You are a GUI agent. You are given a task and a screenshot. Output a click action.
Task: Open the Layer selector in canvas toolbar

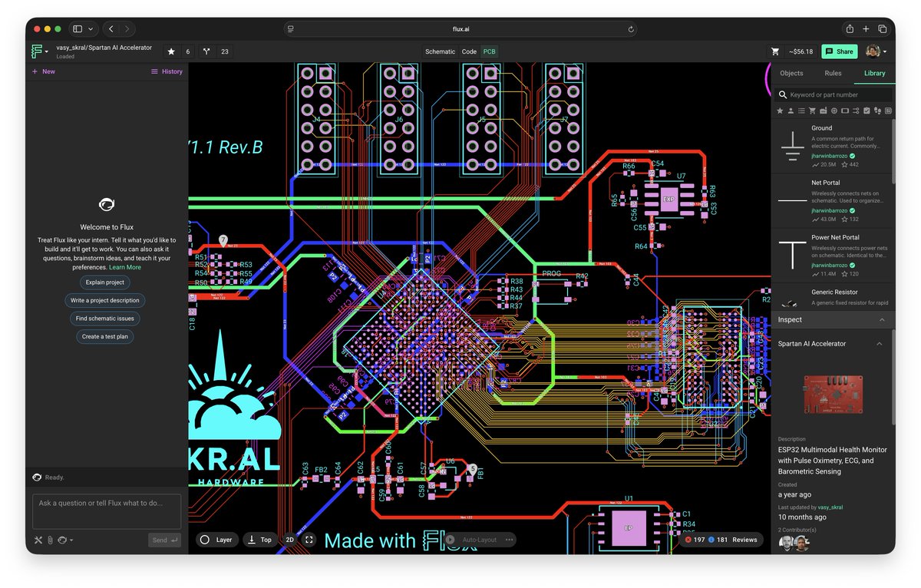[x=216, y=540]
